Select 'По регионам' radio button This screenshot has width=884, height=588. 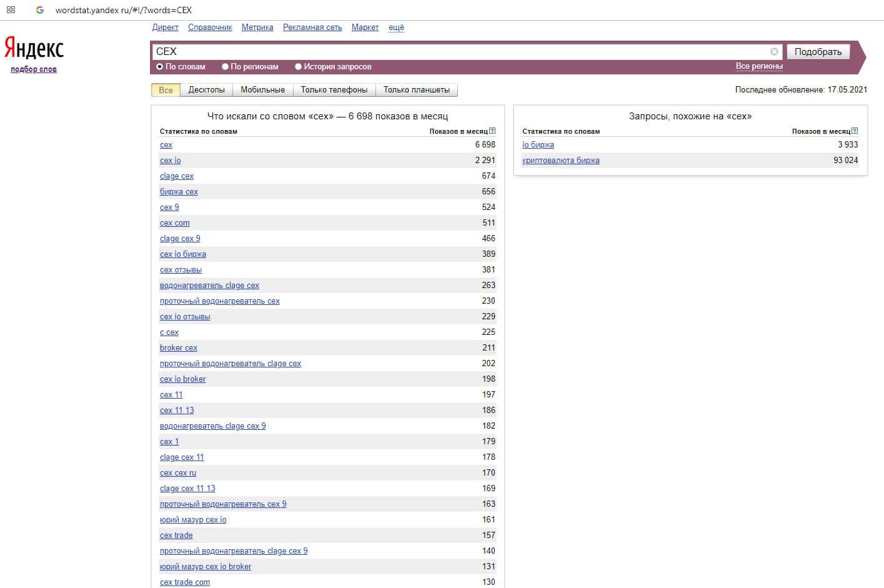(225, 67)
